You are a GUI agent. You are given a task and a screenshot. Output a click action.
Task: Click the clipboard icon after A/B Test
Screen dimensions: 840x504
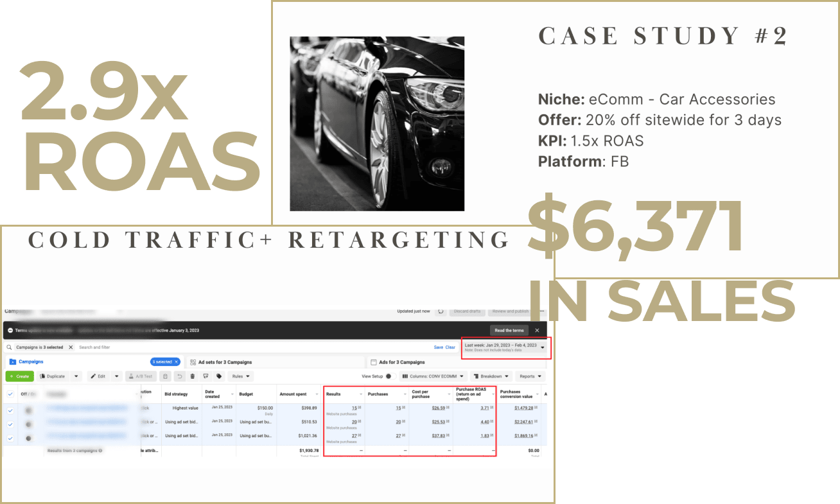166,376
